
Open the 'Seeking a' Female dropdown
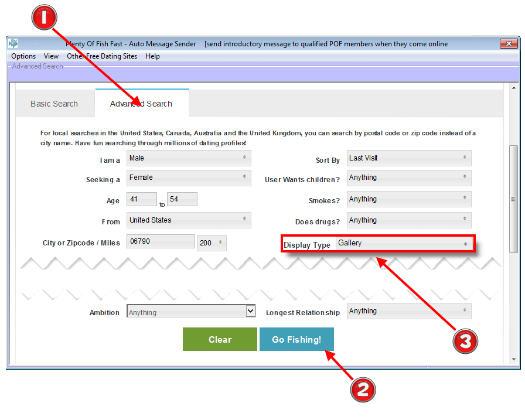tap(189, 177)
